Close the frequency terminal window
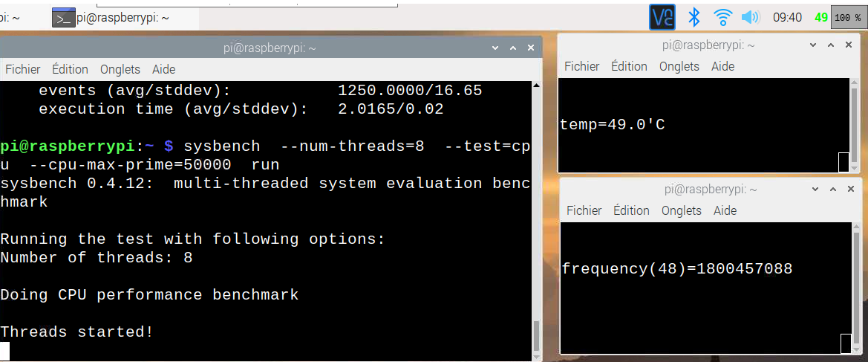 click(849, 189)
